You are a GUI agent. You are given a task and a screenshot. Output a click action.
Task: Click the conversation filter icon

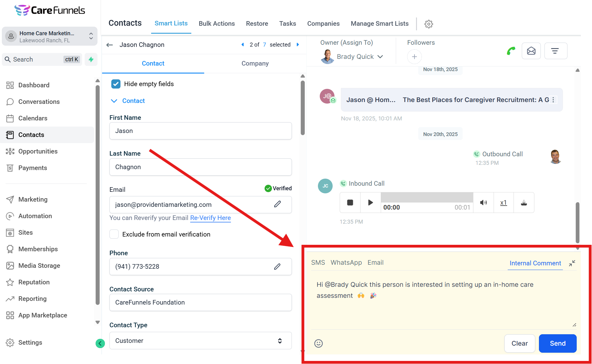(555, 51)
